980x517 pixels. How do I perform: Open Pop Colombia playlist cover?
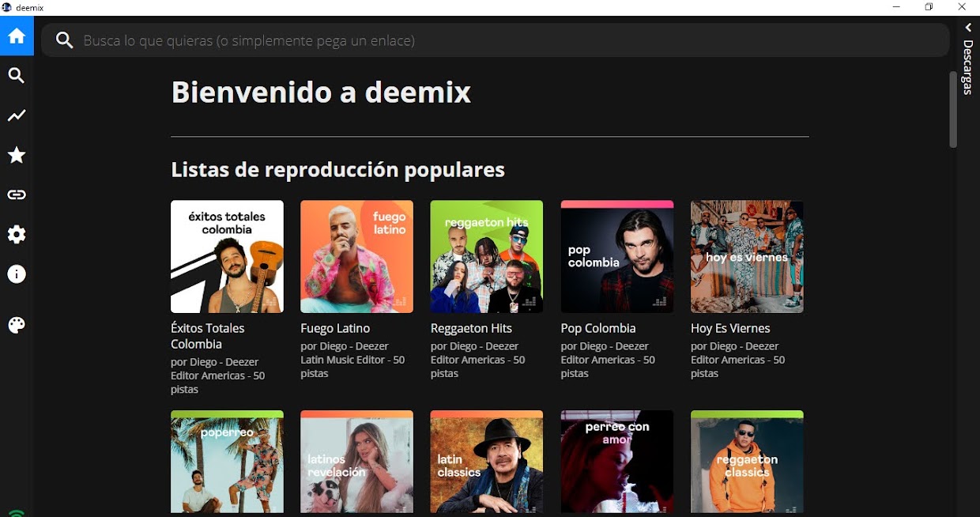[x=617, y=257]
